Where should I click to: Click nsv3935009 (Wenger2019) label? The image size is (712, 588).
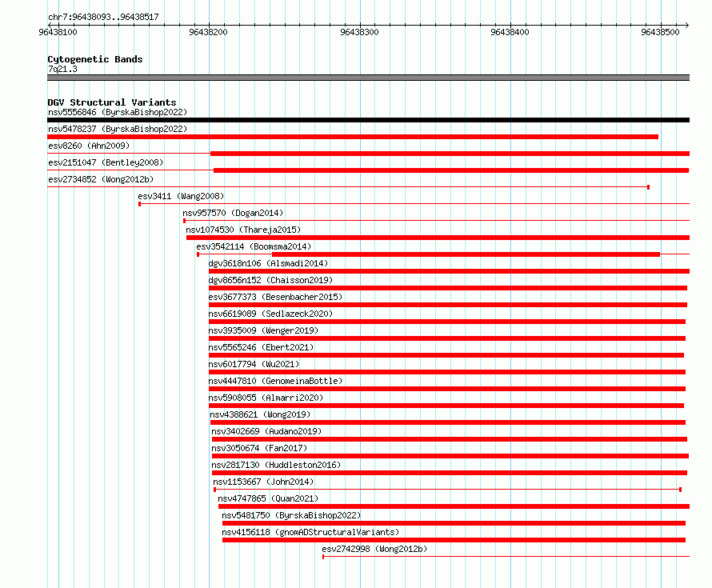(263, 330)
